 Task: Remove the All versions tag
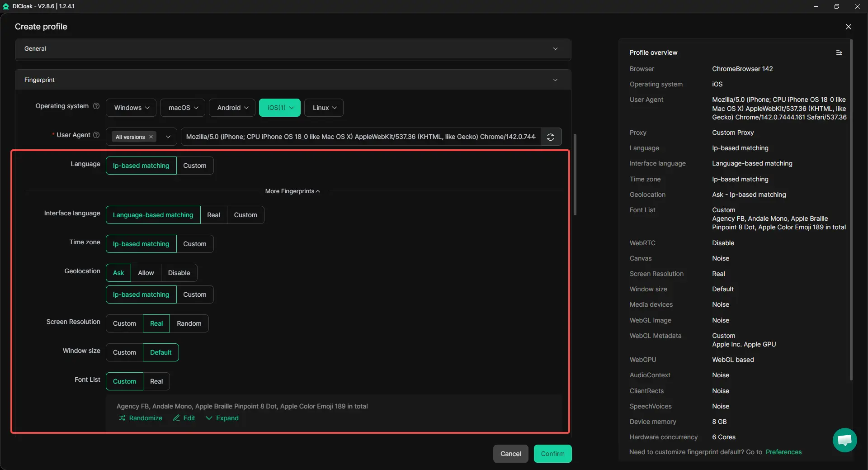[x=151, y=137]
